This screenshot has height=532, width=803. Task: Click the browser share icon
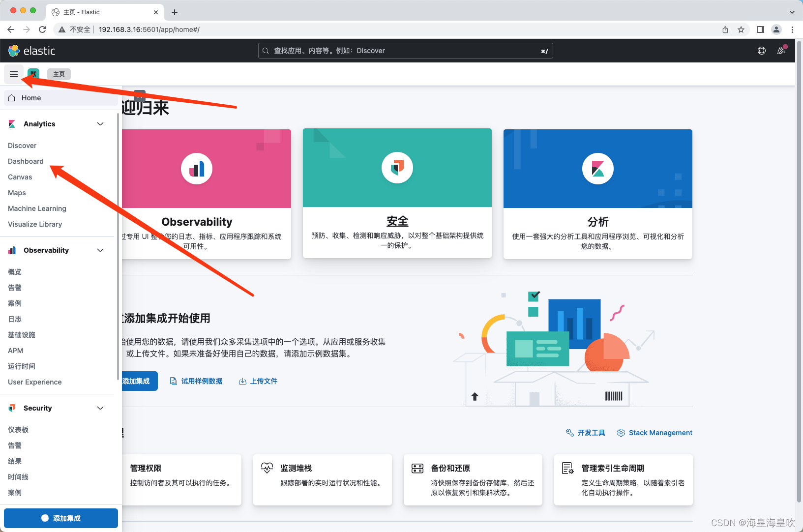[725, 30]
